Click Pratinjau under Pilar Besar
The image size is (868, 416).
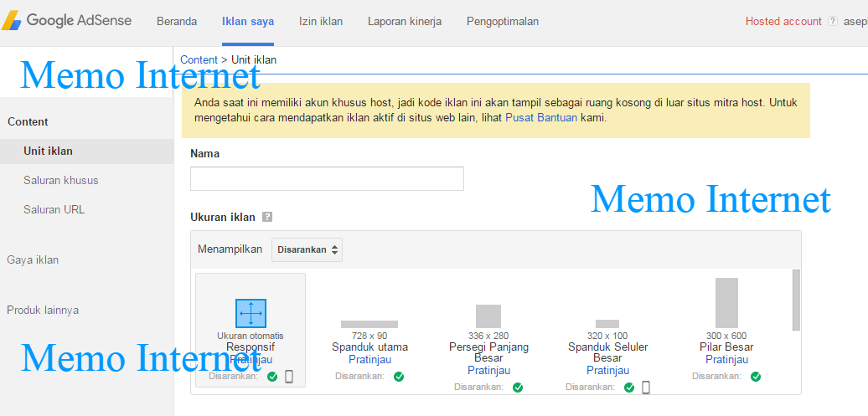click(727, 360)
